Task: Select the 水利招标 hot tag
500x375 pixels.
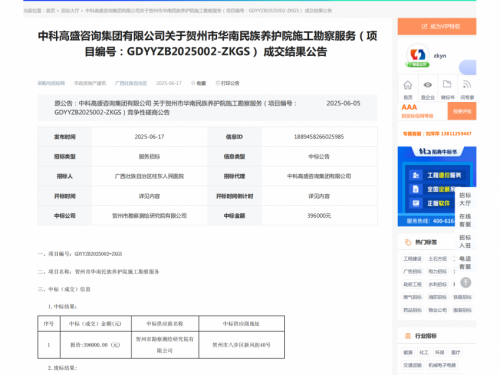Action: click(x=438, y=284)
